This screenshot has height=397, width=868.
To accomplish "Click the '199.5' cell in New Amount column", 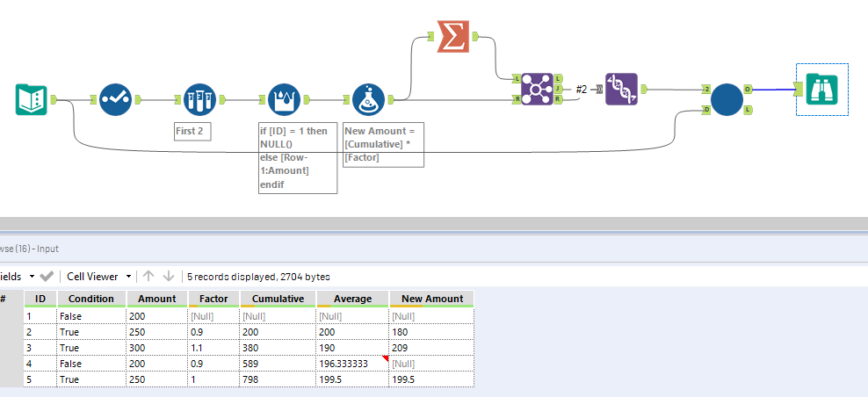I will click(x=431, y=379).
